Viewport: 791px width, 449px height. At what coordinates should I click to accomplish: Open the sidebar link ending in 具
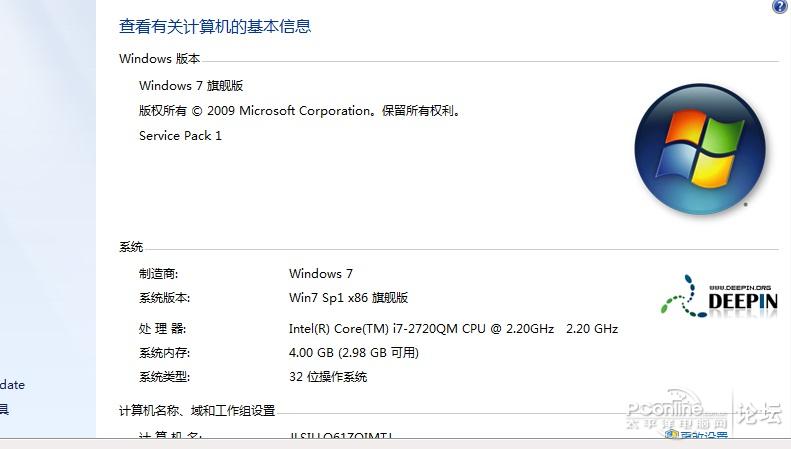(4, 409)
